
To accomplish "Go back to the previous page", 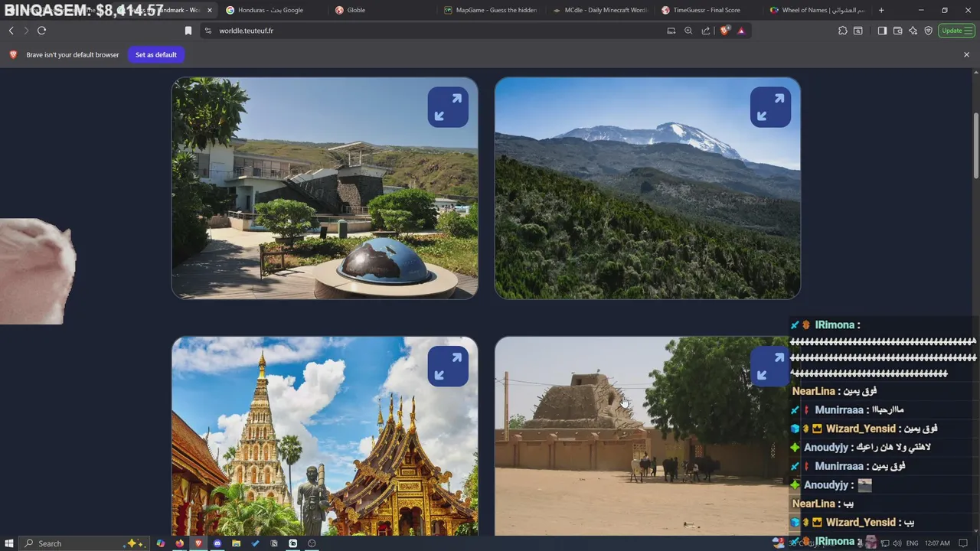I will point(11,31).
